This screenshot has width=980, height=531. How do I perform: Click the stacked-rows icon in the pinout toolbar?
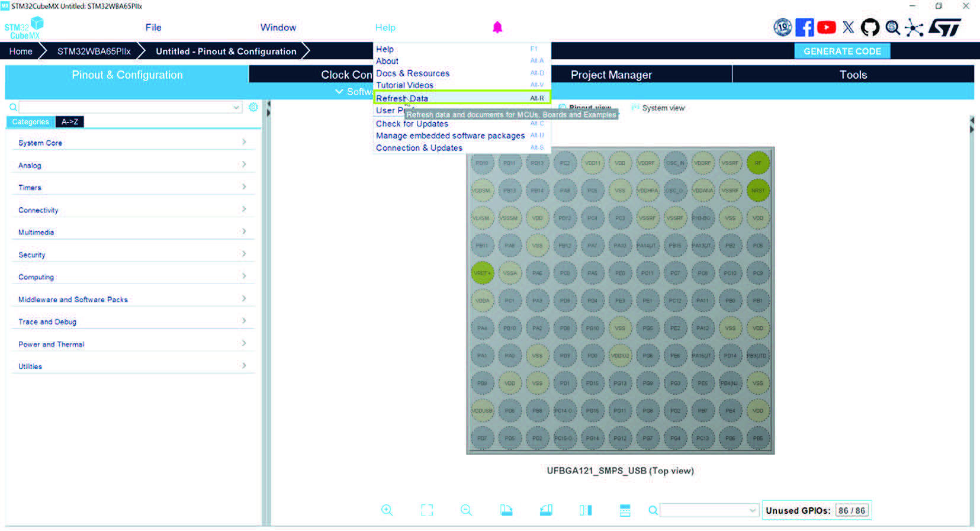pos(625,510)
